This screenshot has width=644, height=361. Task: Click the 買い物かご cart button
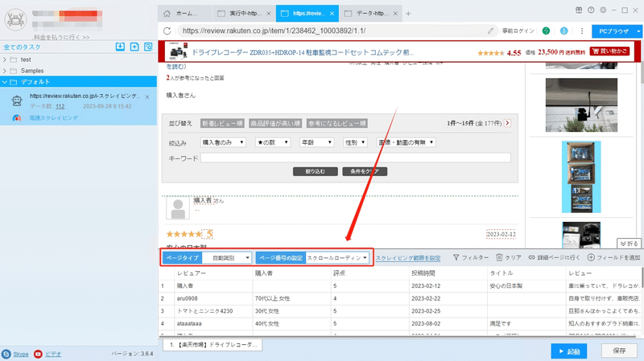(609, 51)
